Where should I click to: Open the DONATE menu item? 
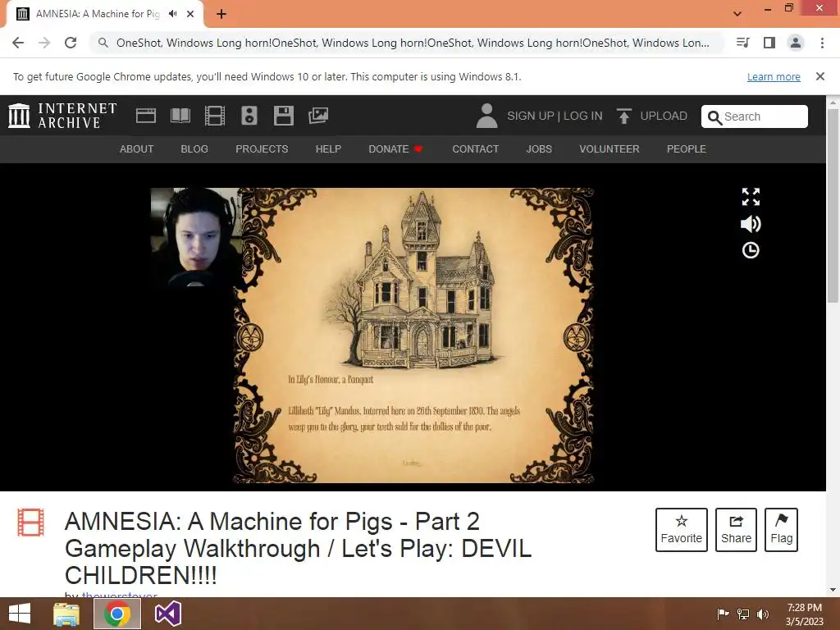click(395, 149)
